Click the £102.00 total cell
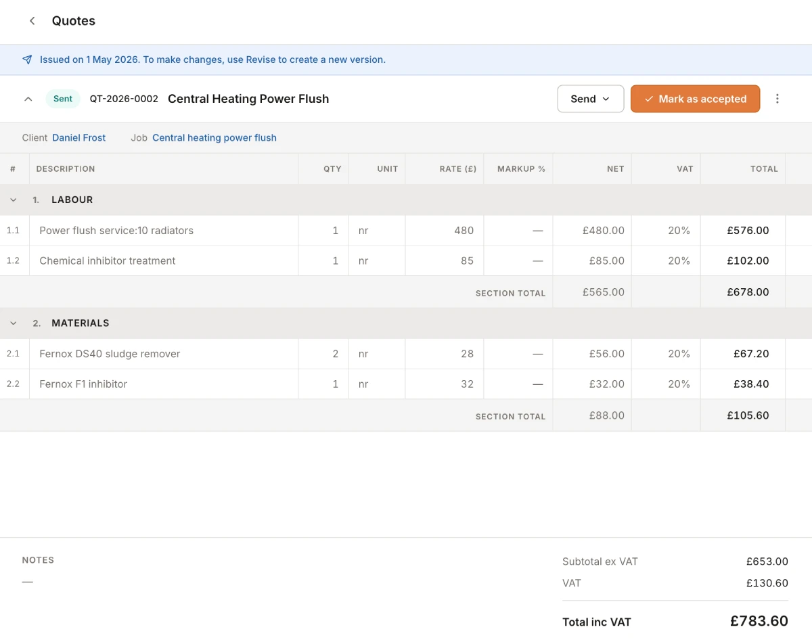 click(x=743, y=260)
